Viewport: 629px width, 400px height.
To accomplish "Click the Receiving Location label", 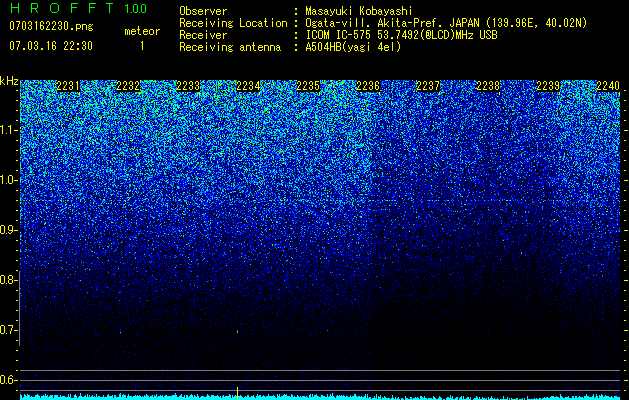I will coord(233,23).
